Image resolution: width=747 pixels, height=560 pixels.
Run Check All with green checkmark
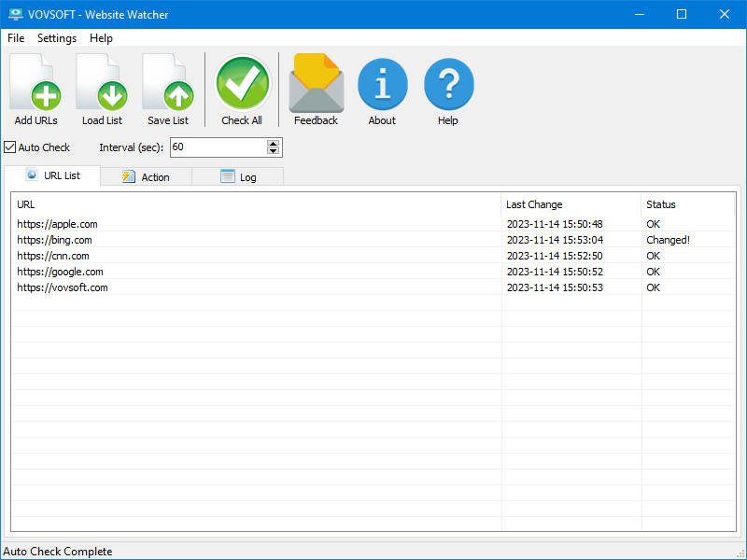[242, 90]
